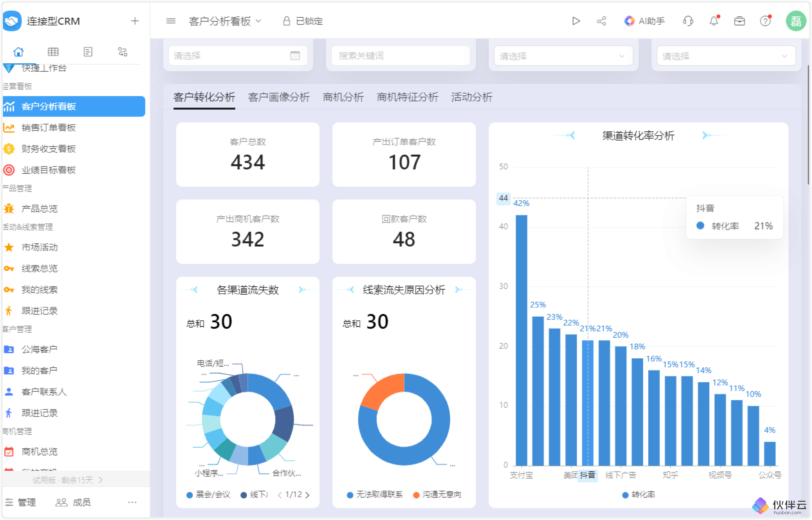
Task: Open 我的线索 in sidebar
Action: [x=74, y=290]
